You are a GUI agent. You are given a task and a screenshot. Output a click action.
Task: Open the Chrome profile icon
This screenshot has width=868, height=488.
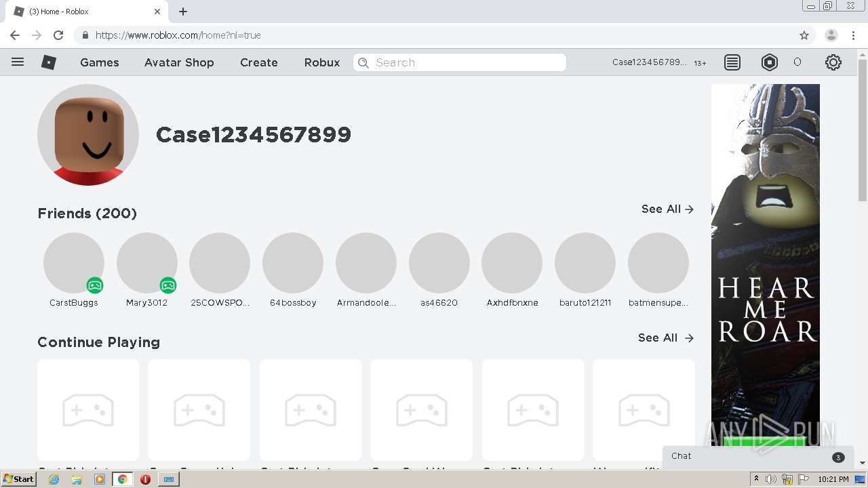click(831, 35)
